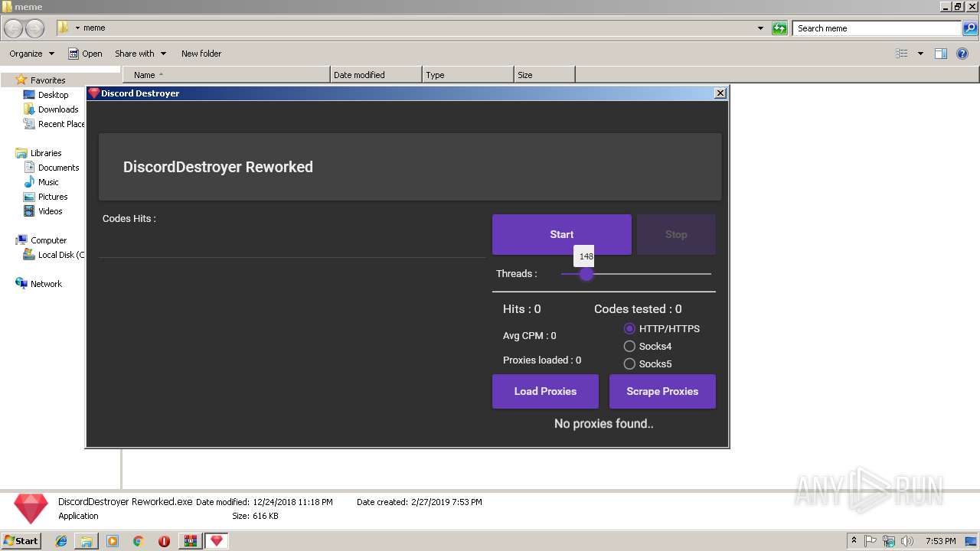The height and width of the screenshot is (551, 980).
Task: Click the Proxies loaded : 0 label
Action: (x=542, y=360)
